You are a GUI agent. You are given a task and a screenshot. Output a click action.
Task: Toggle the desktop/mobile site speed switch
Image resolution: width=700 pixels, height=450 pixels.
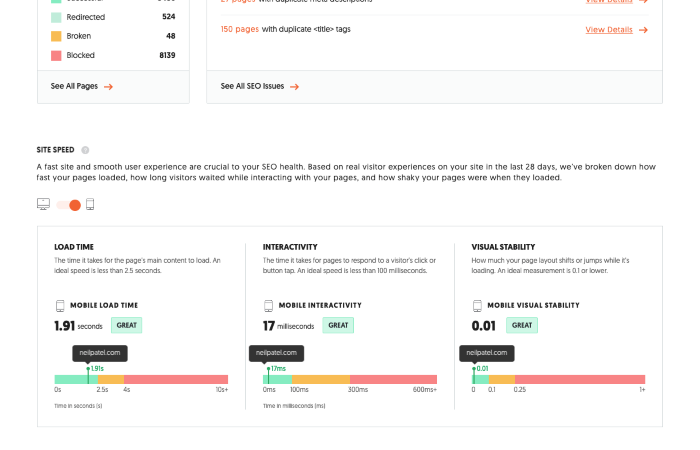tap(68, 205)
